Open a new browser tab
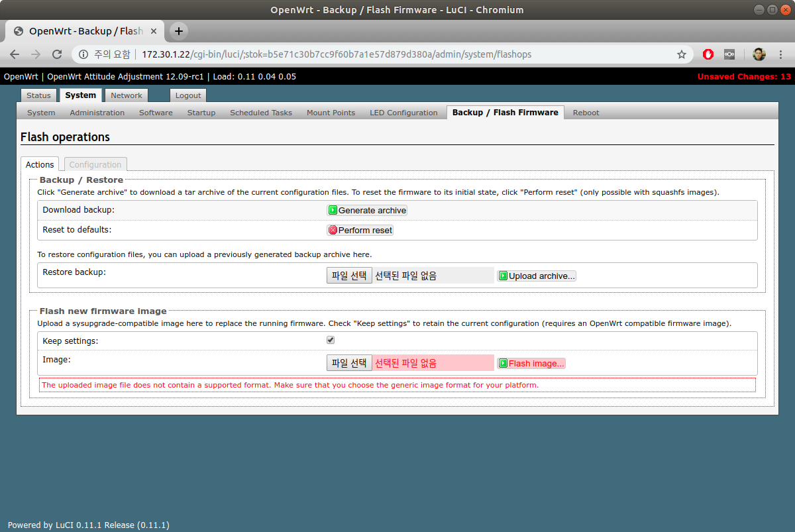The height and width of the screenshot is (532, 795). [x=178, y=31]
